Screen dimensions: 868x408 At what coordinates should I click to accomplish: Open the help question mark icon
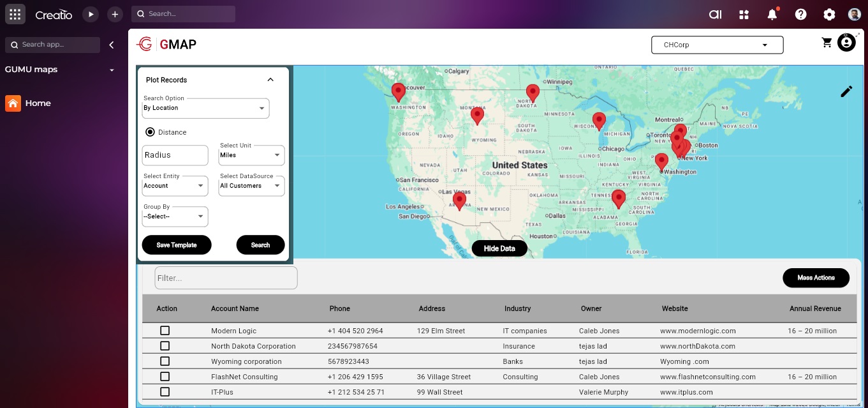pos(800,14)
